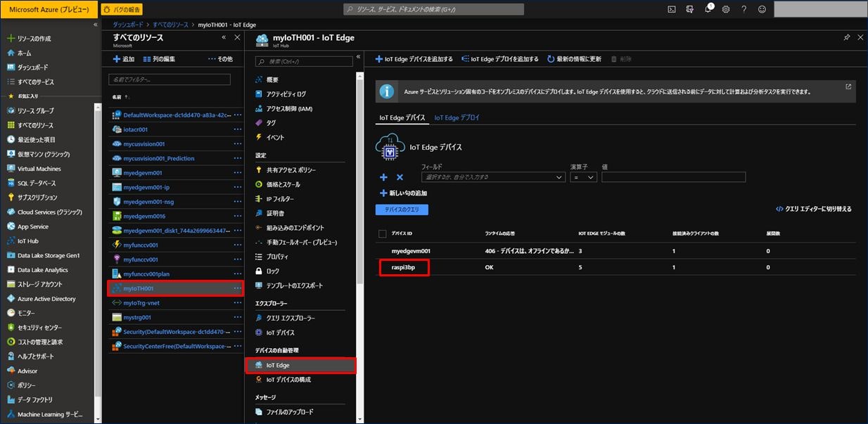
Task: Open external link icon in info banner
Action: click(x=848, y=87)
